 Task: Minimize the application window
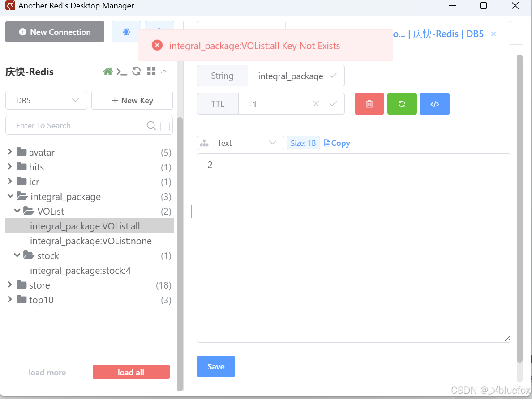(x=452, y=5)
